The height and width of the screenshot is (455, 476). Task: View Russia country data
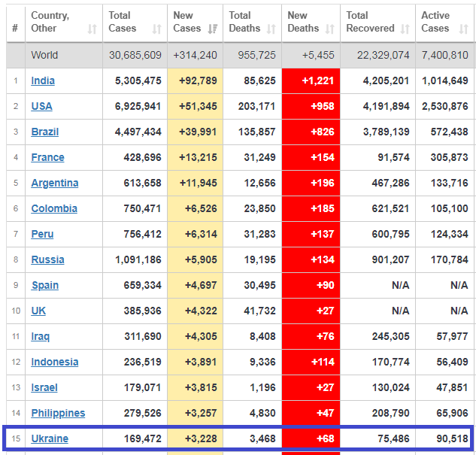pos(47,260)
